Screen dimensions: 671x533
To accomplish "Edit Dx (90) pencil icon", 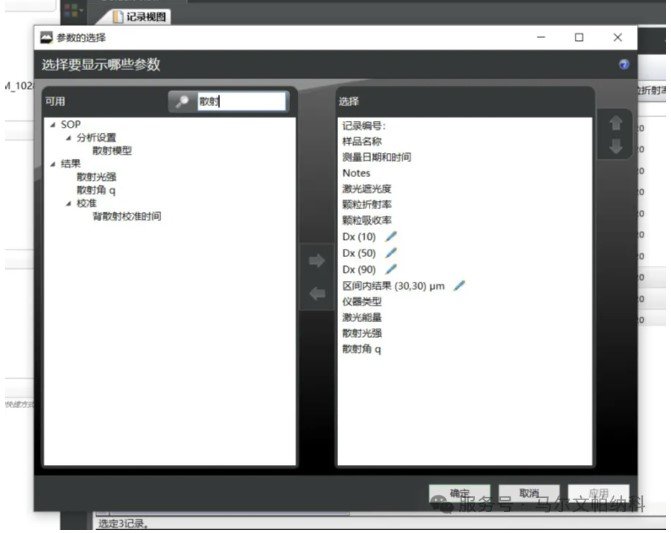I will pyautogui.click(x=391, y=269).
